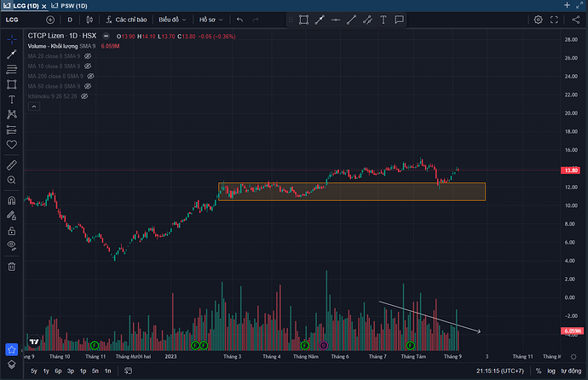This screenshot has height=380, width=588.
Task: Activate the magnet snap mode
Action: click(12, 200)
